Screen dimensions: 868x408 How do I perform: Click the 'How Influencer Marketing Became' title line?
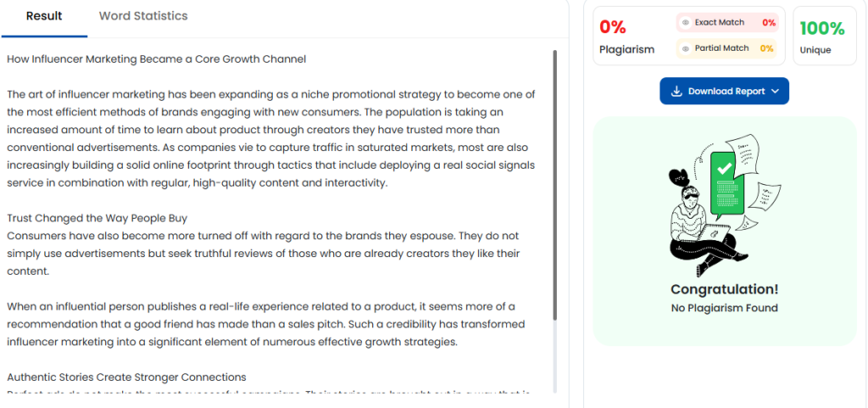click(x=157, y=59)
